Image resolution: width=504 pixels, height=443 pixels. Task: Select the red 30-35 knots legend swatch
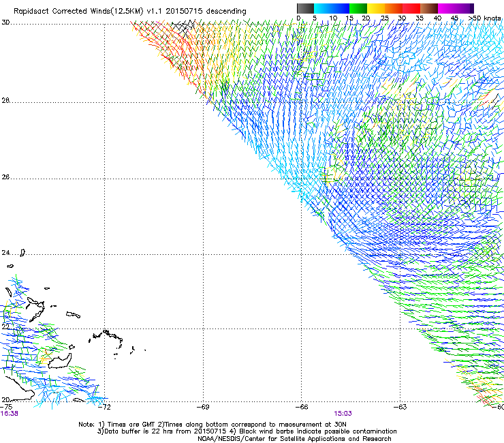[411, 8]
